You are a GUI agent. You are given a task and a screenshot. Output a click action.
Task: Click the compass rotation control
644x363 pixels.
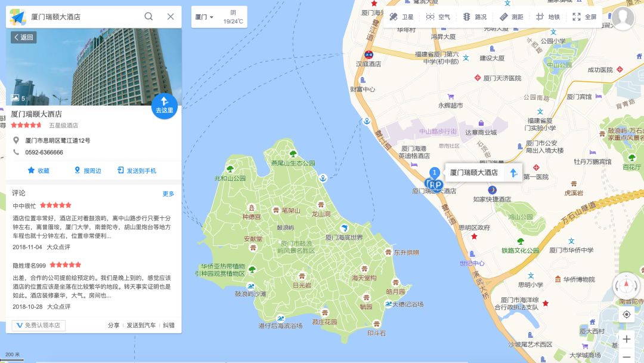point(626,286)
